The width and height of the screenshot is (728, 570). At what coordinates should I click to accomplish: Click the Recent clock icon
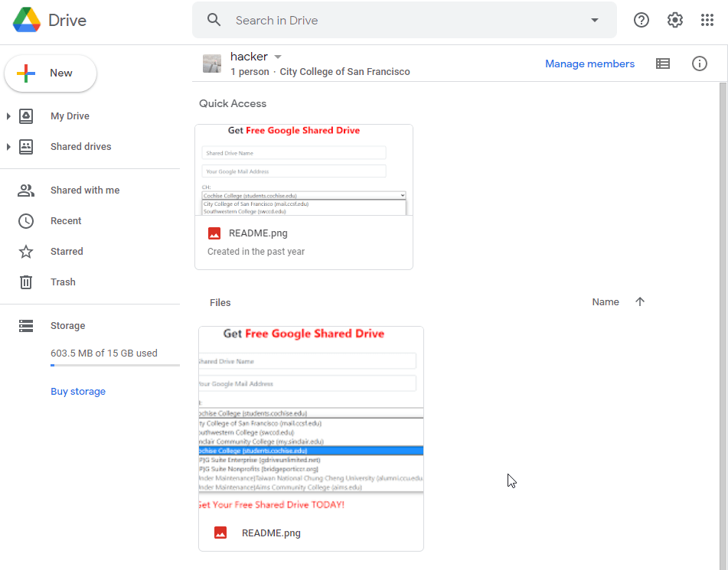[26, 221]
